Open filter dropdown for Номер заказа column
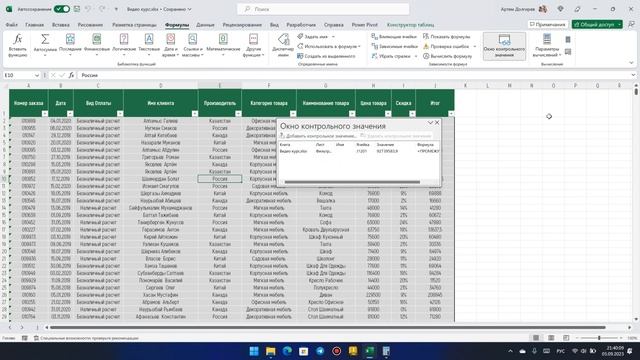 click(x=45, y=113)
